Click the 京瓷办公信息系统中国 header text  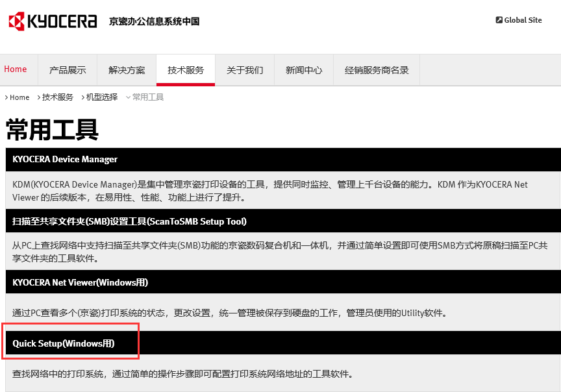coord(153,21)
